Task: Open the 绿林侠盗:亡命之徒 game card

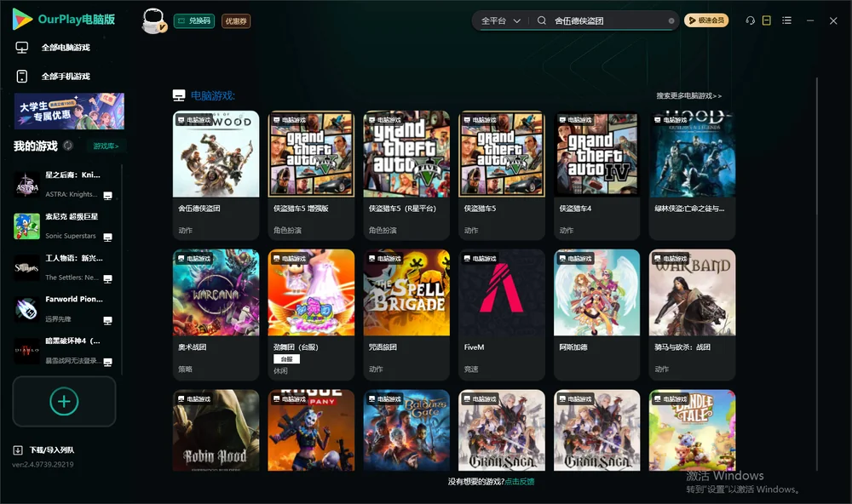Action: pyautogui.click(x=692, y=175)
